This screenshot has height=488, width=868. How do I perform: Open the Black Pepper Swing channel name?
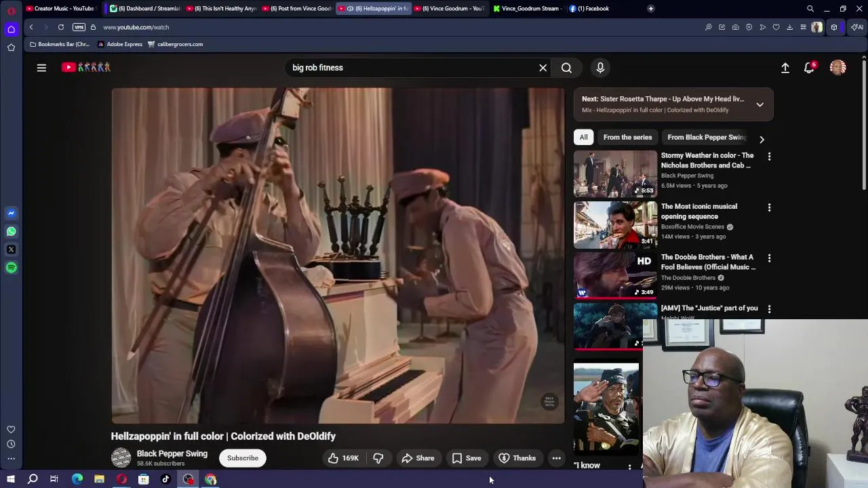pyautogui.click(x=172, y=453)
